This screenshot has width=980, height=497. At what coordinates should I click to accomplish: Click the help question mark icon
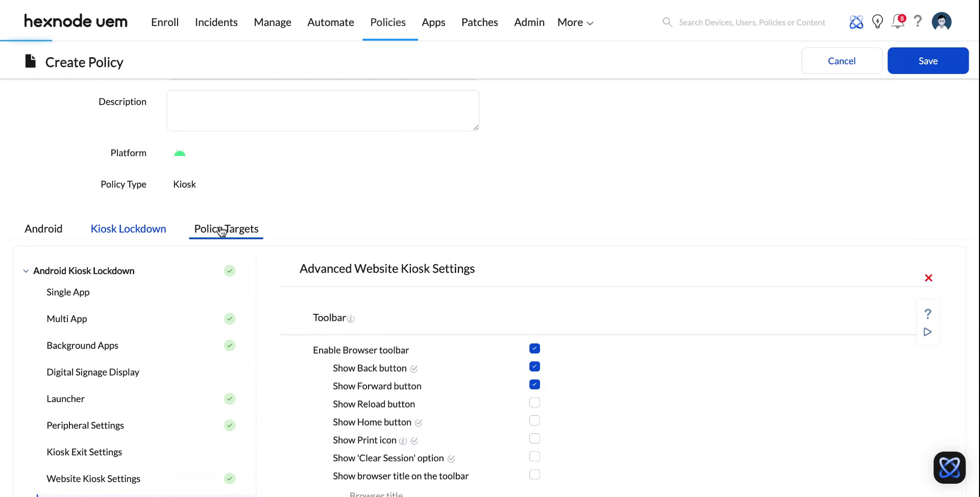[918, 21]
